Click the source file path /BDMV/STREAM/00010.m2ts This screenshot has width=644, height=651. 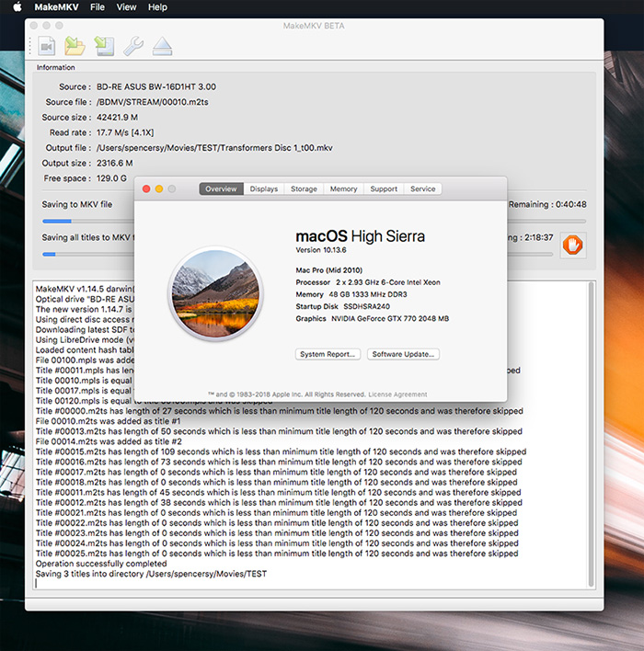(153, 102)
